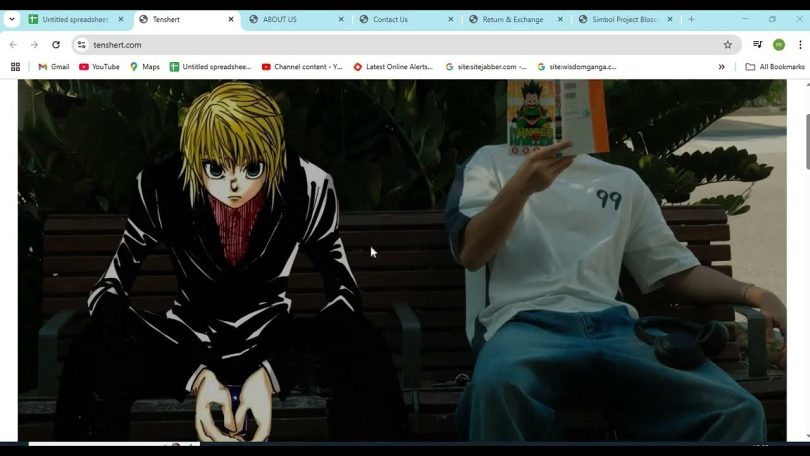810x456 pixels.
Task: Click the anime character bench banner image
Action: click(x=402, y=260)
